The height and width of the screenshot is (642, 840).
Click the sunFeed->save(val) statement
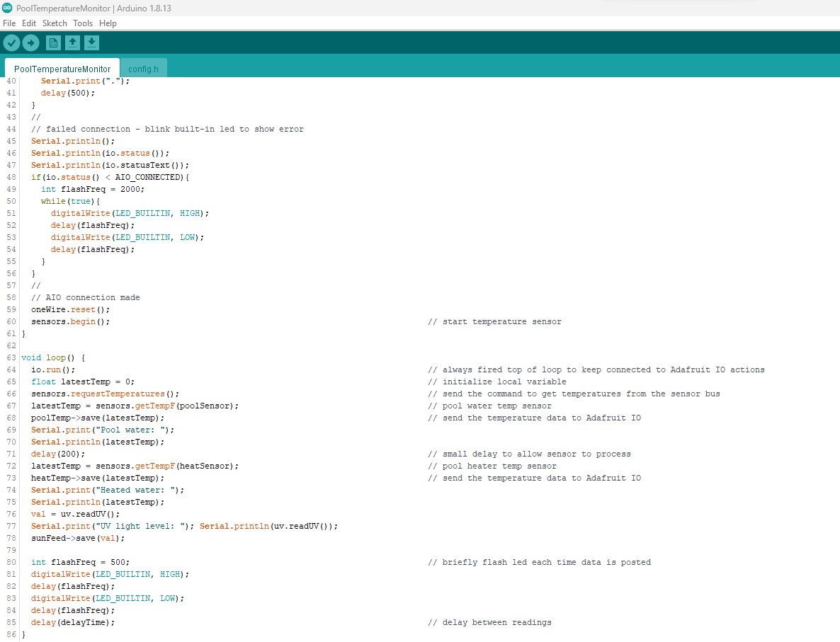(x=77, y=538)
